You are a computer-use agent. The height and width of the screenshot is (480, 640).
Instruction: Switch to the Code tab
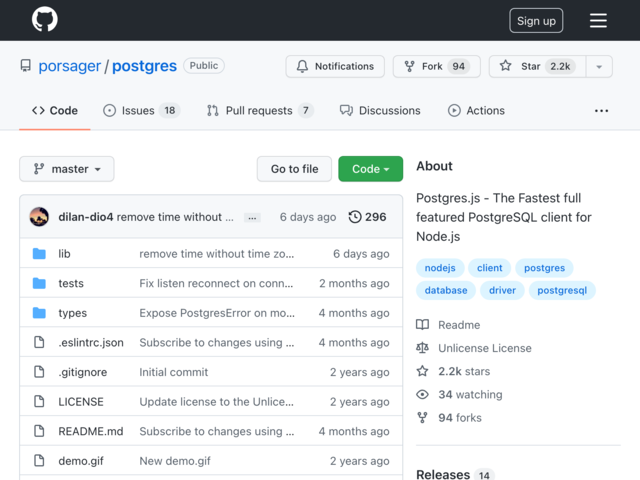click(x=55, y=111)
